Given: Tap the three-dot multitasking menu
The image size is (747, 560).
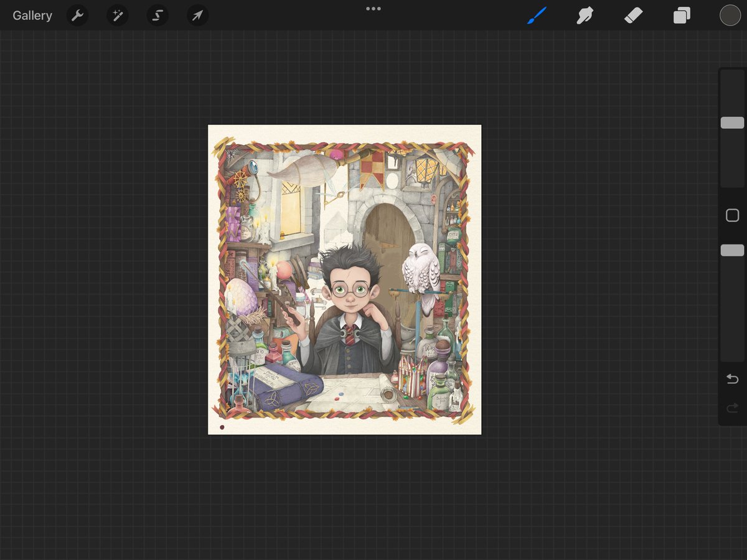Looking at the screenshot, I should [374, 9].
